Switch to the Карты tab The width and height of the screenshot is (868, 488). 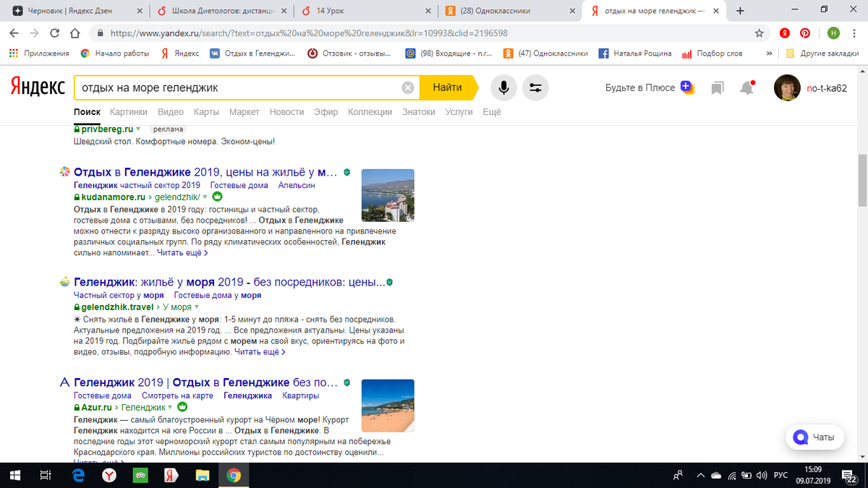(x=206, y=112)
